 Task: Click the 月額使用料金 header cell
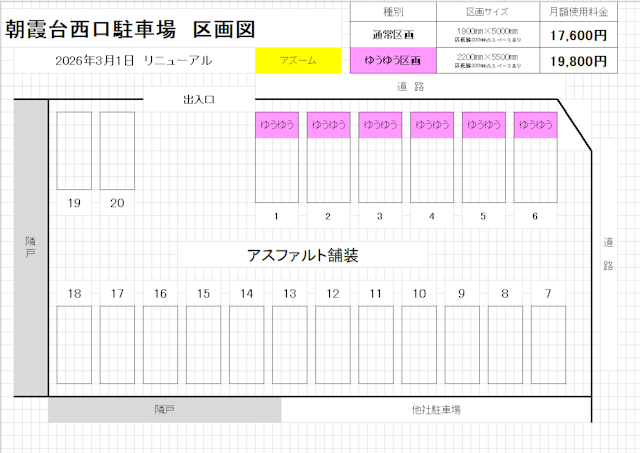coord(575,12)
